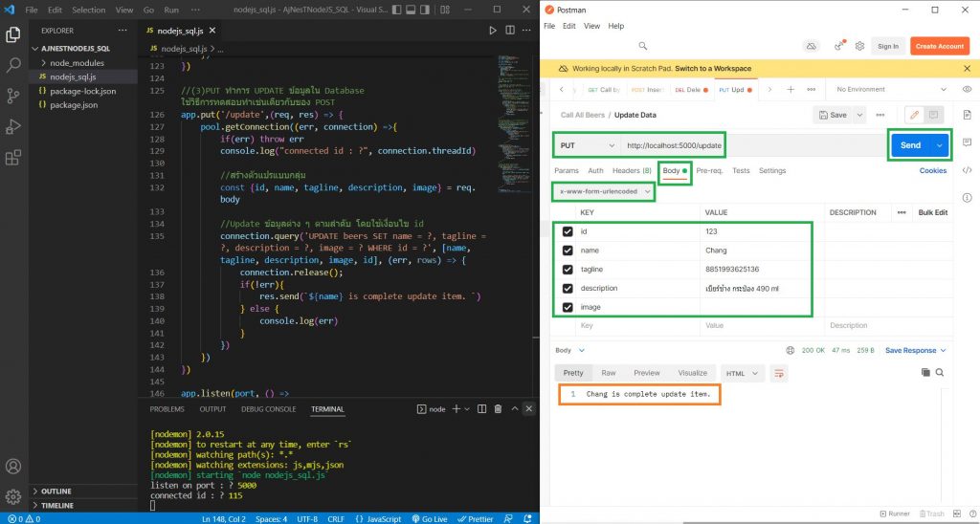Click the blue Send button
Image resolution: width=980 pixels, height=524 pixels.
pyautogui.click(x=910, y=145)
